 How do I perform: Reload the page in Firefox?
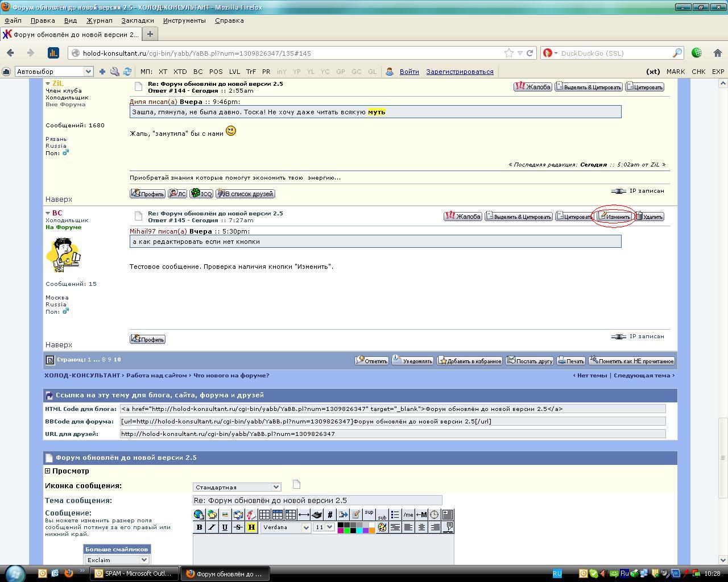[x=530, y=53]
